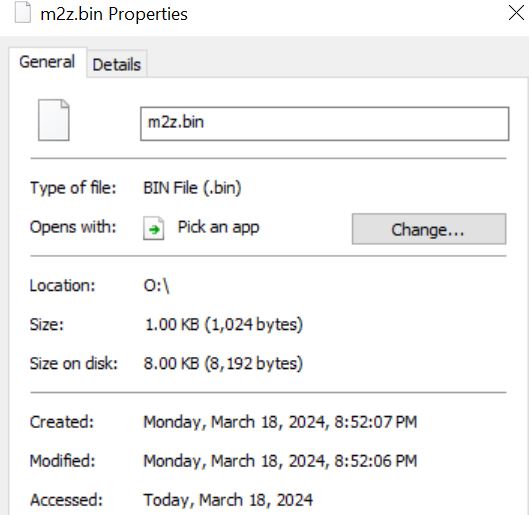Image resolution: width=529 pixels, height=515 pixels.
Task: Click the Pick an app icon
Action: pos(154,228)
